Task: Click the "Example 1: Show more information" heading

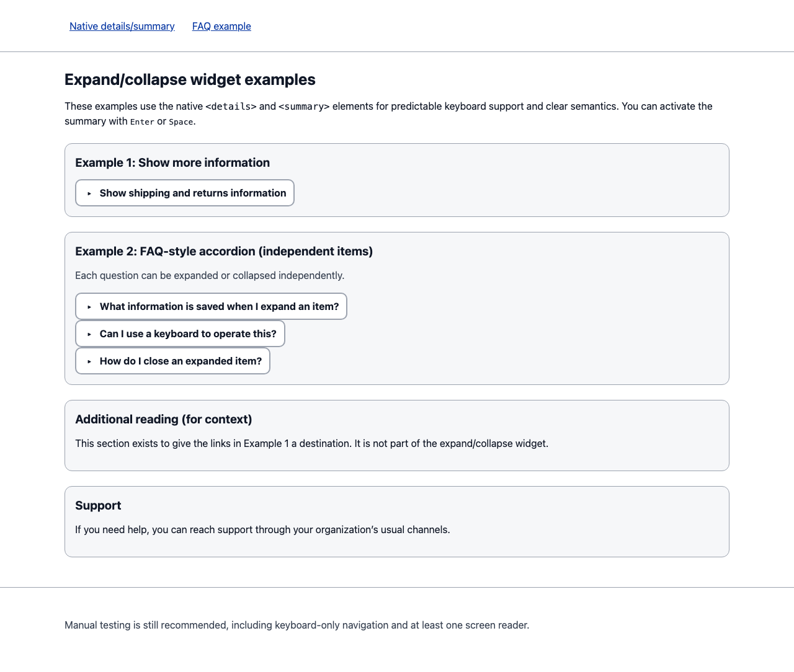Action: 172,163
